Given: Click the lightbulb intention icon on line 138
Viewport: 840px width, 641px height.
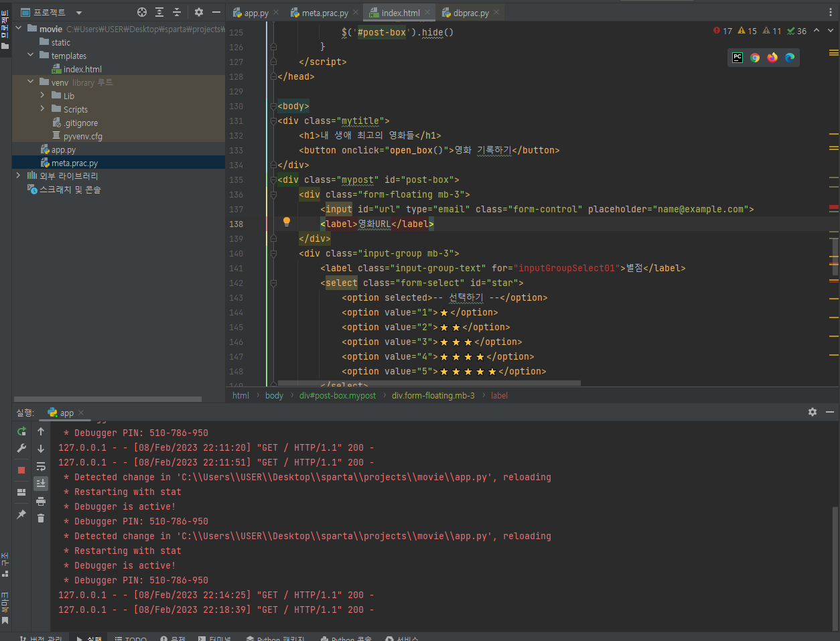Looking at the screenshot, I should tap(287, 222).
